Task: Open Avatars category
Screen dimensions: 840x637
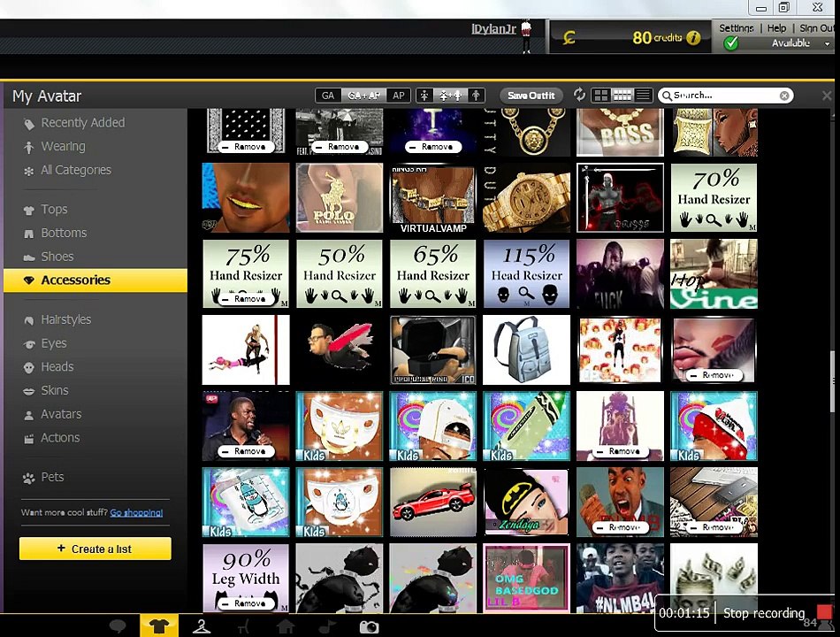Action: (x=61, y=414)
